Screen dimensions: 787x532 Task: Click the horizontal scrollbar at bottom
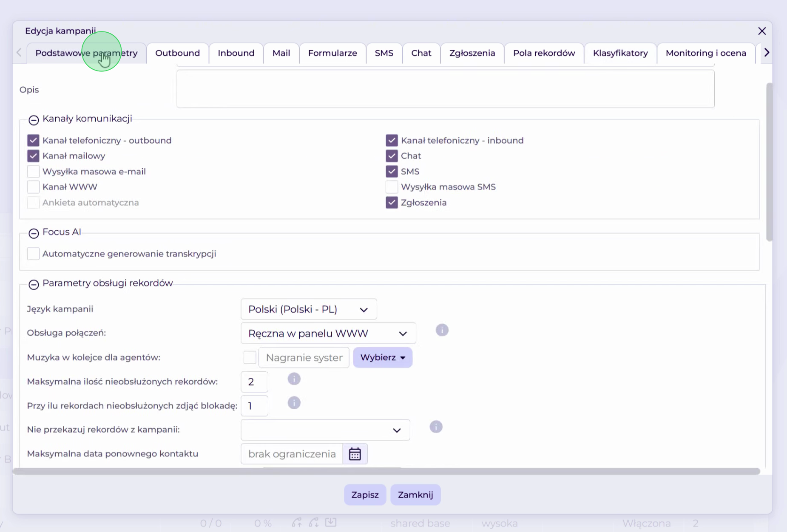tap(386, 471)
